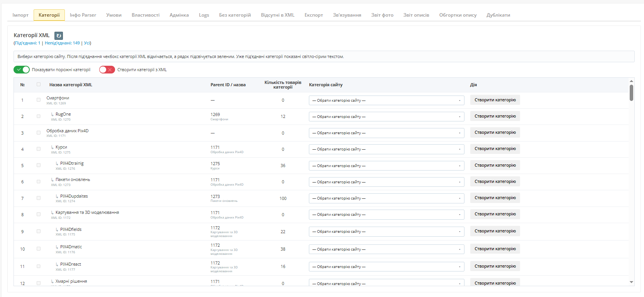The width and height of the screenshot is (644, 297).
Task: Tick the checkbox for Обробка даних Pix4D
Action: (39, 133)
